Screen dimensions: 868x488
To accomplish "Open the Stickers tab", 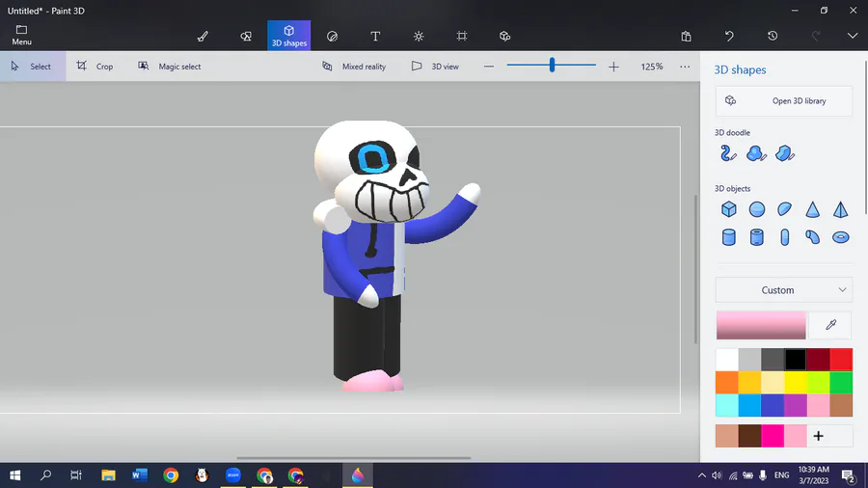I will point(332,36).
